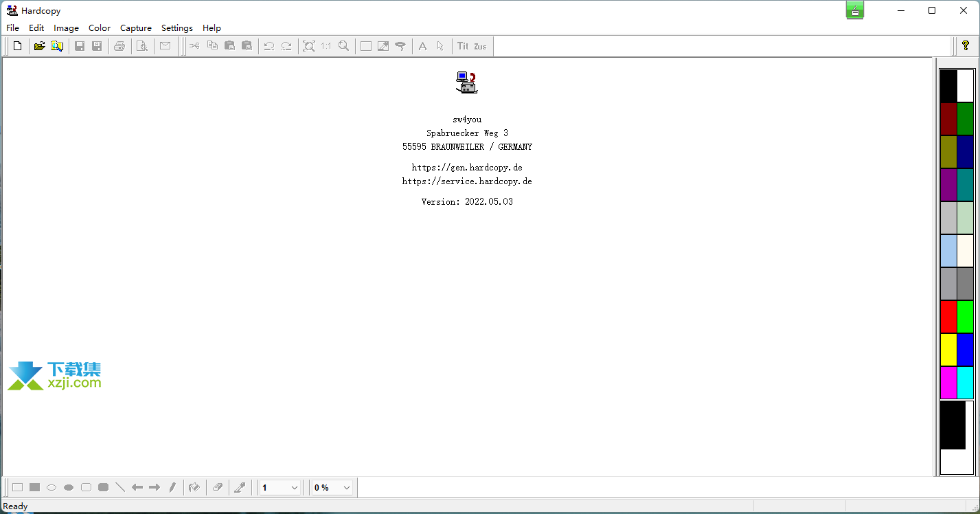Click the Hardcopy computer logo in canvas
Screen dimensions: 980x514
coord(466,82)
